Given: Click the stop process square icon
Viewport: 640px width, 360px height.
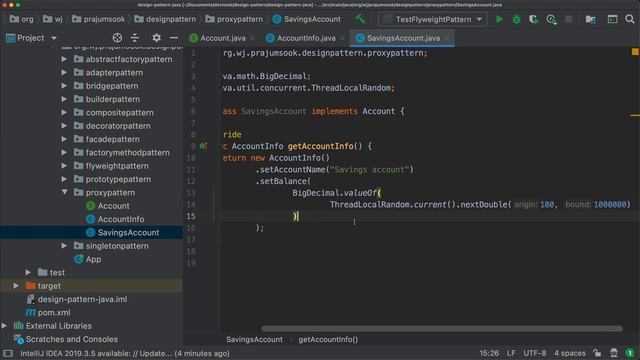Looking at the screenshot, I should (x=569, y=19).
